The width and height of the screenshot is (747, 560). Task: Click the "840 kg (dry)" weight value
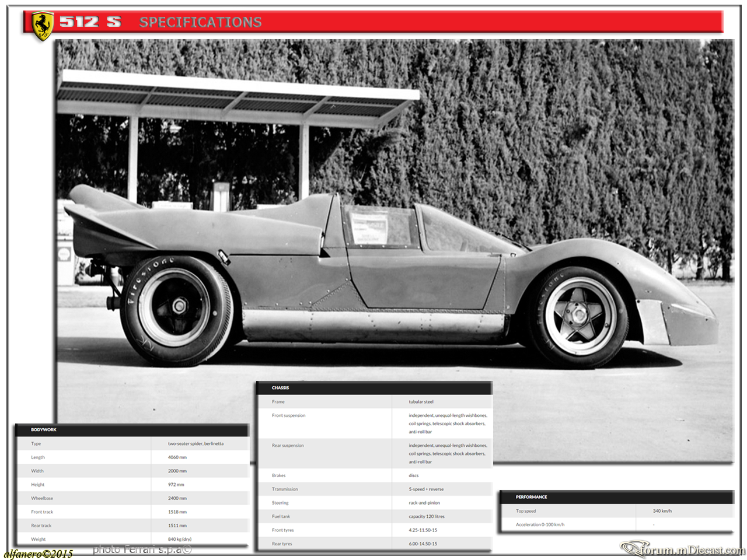point(180,539)
